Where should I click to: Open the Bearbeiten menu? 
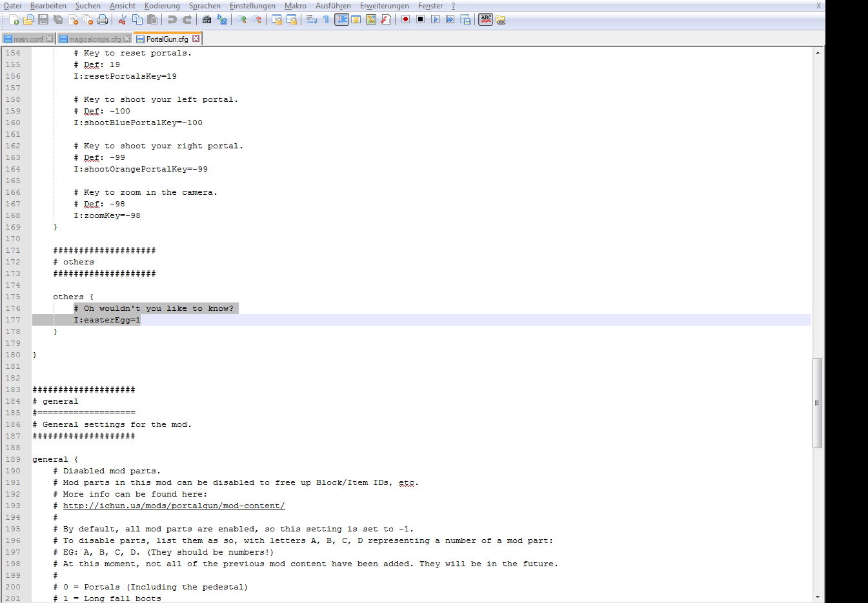48,6
